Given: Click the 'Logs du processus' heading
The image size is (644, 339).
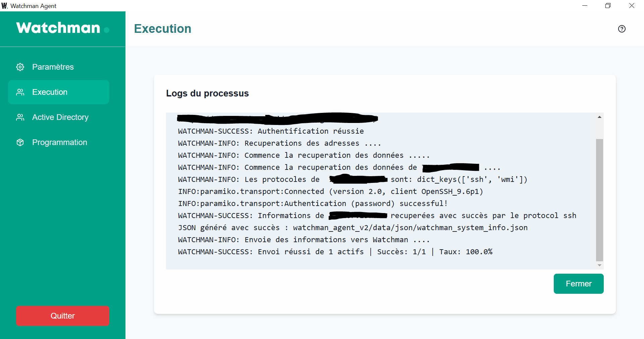Looking at the screenshot, I should pyautogui.click(x=207, y=93).
